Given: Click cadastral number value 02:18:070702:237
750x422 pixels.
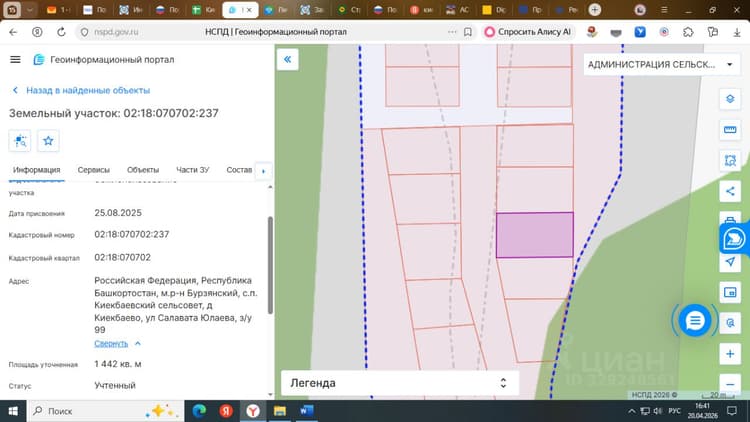Looking at the screenshot, I should point(132,234).
